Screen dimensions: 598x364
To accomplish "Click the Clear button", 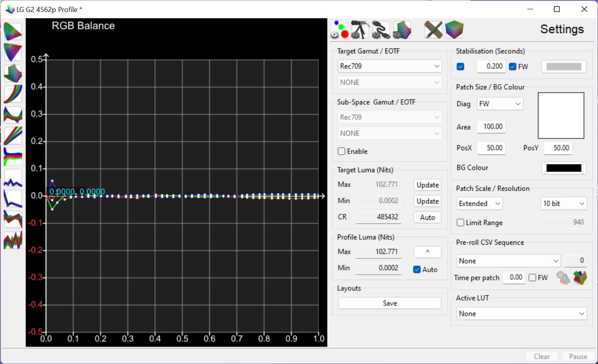I will tap(542, 356).
